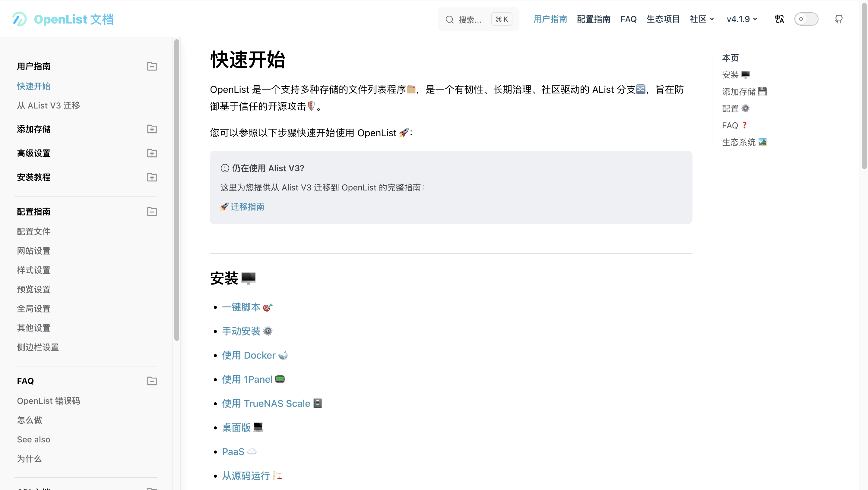
Task: Collapse 配置指南 sidebar section
Action: (x=152, y=212)
